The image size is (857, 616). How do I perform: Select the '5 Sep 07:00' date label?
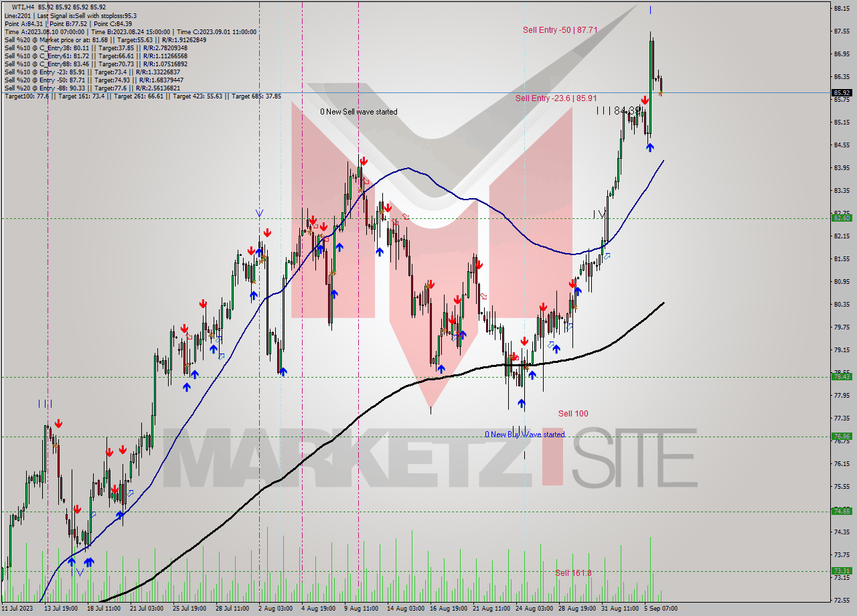pyautogui.click(x=661, y=609)
